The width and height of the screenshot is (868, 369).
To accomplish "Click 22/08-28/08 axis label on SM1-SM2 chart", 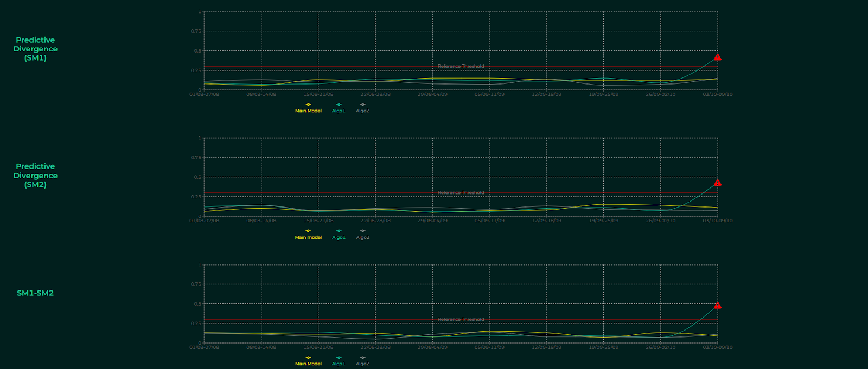I will pyautogui.click(x=375, y=347).
